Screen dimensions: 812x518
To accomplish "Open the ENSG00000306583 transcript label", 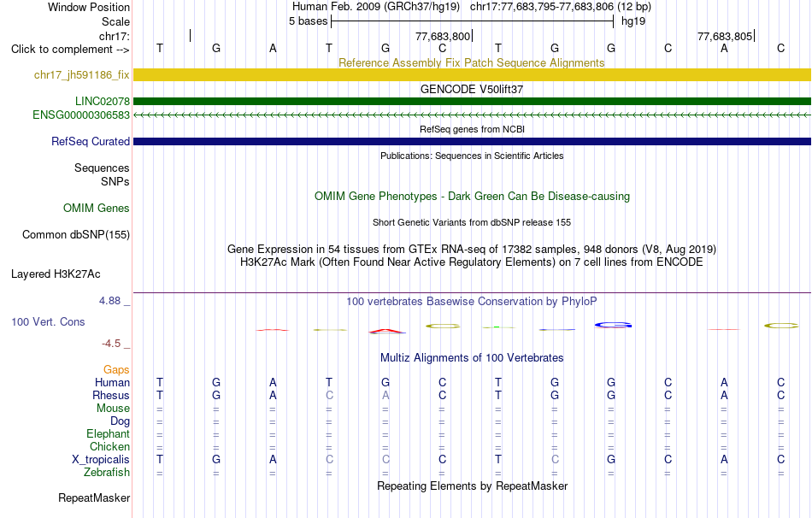I will tap(81, 115).
